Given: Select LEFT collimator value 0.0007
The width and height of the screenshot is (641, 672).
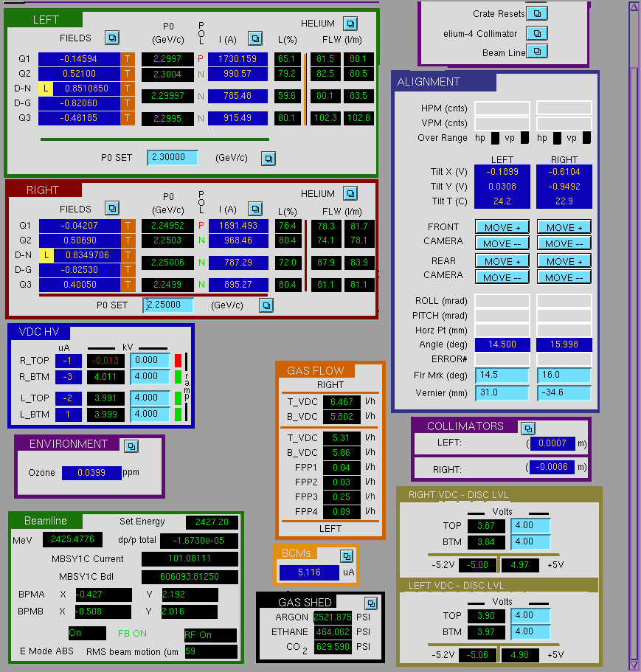Looking at the screenshot, I should [552, 443].
